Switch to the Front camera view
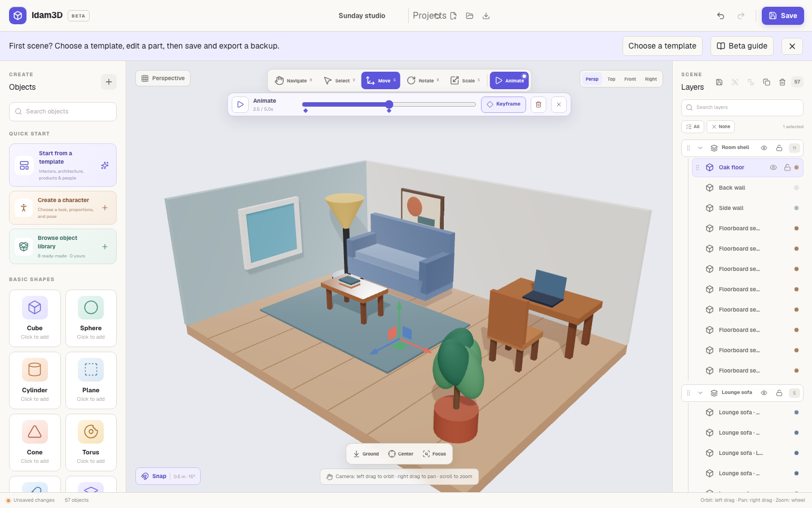This screenshot has height=508, width=812. (x=630, y=79)
